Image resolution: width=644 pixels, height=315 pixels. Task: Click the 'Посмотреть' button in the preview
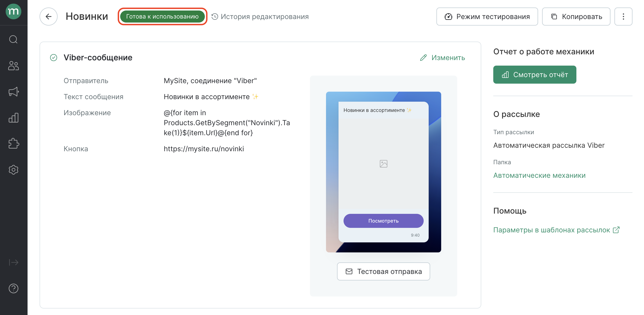(x=383, y=221)
